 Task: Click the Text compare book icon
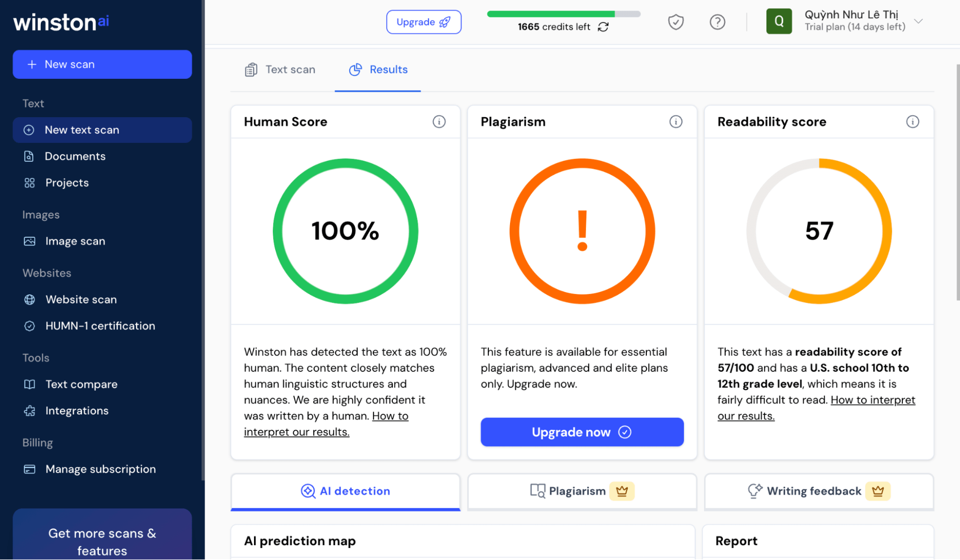pos(29,384)
